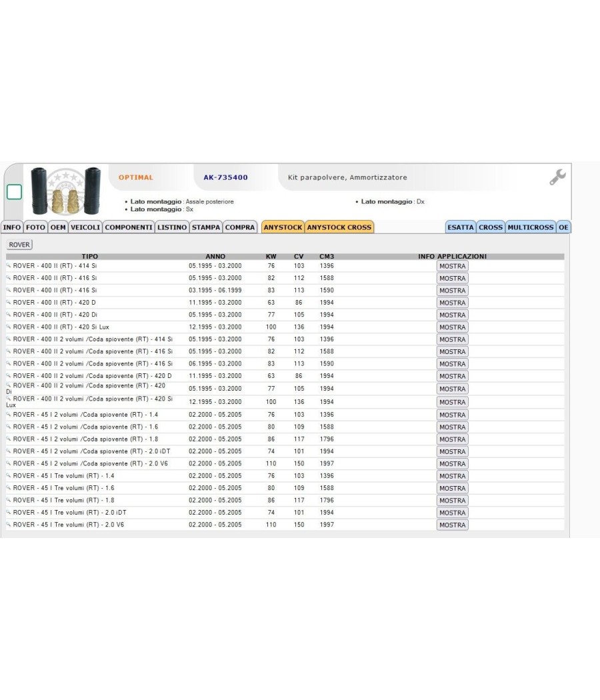This screenshot has height=700, width=600.
Task: Click magnifier icon beside 45 I Tre volumi 1.8
Action: tap(8, 499)
